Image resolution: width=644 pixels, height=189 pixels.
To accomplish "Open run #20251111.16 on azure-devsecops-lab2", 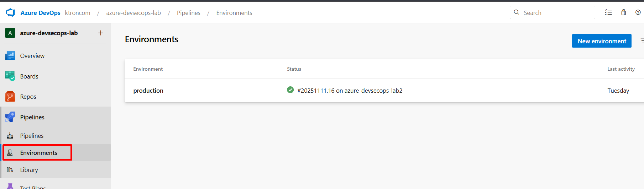I will [x=350, y=91].
